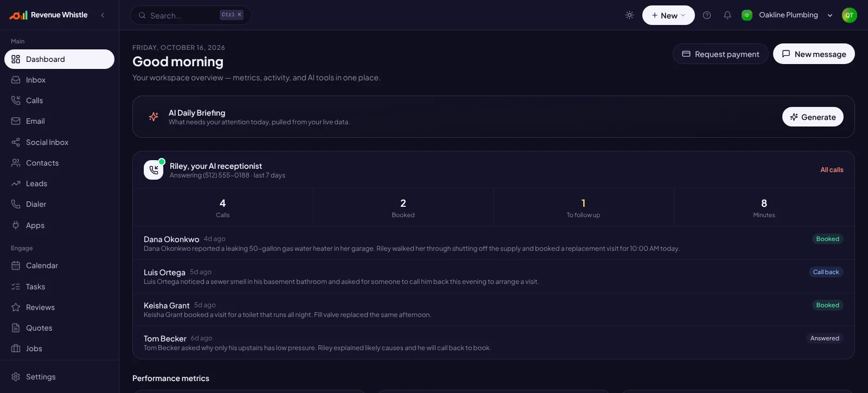This screenshot has width=868, height=393.
Task: Click the Reviews star icon
Action: point(16,307)
